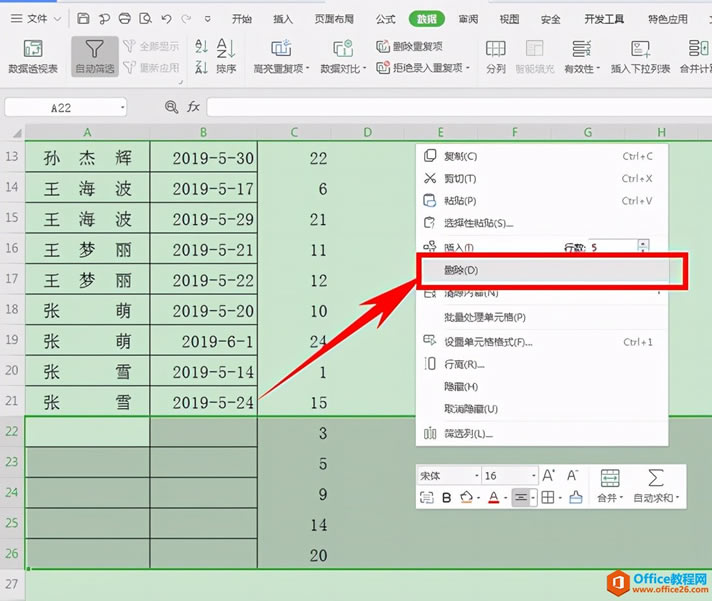The height and width of the screenshot is (601, 712).
Task: Click cell containing 2019-5-30
Action: click(x=203, y=157)
